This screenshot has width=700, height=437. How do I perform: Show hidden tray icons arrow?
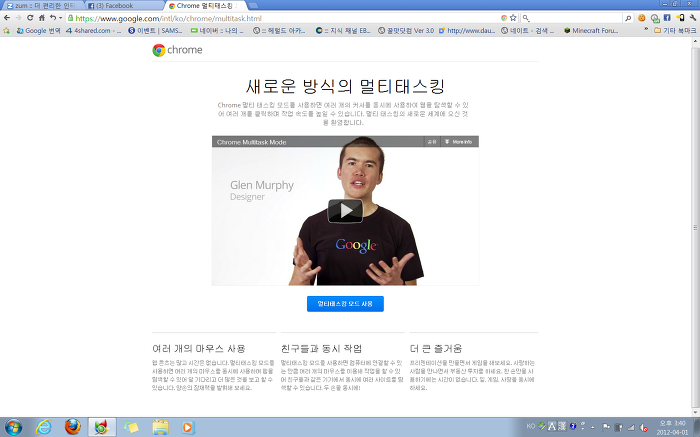pos(593,427)
